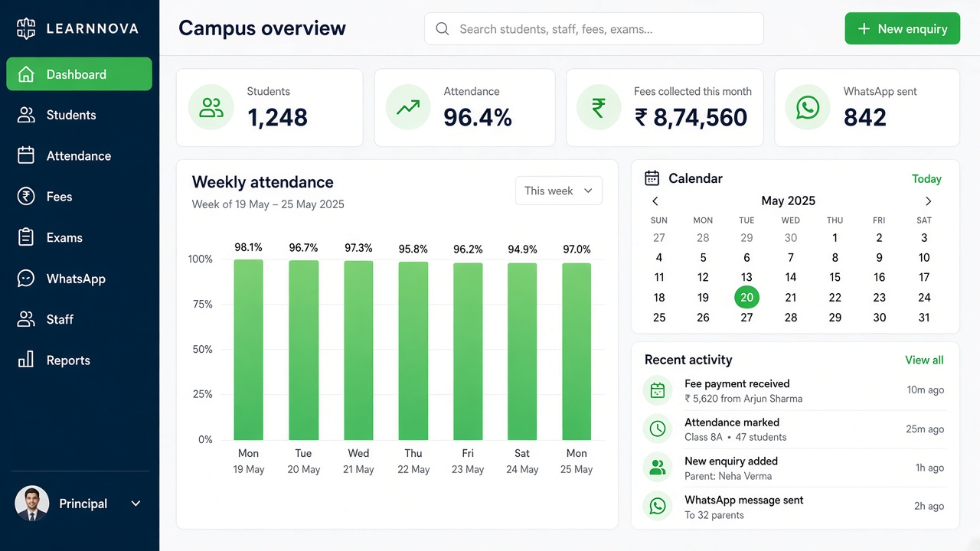The image size is (980, 551).
Task: Click the LearnNova logo icon
Action: pos(27,28)
